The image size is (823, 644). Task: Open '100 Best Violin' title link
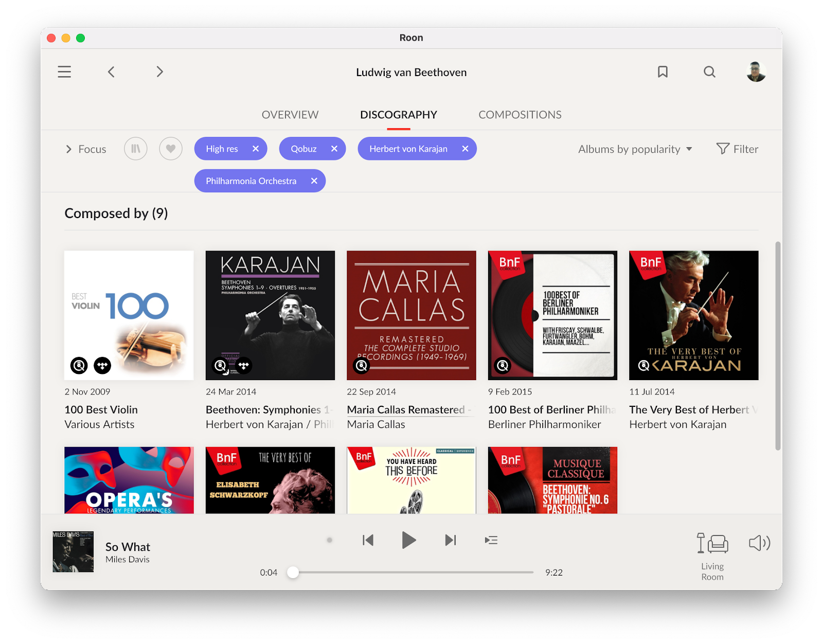[101, 409]
